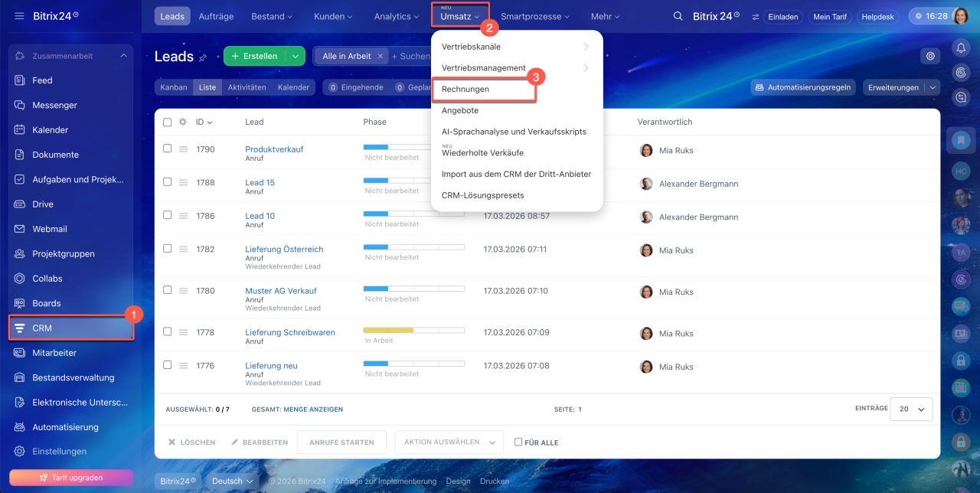The image size is (980, 493).
Task: Select the checkbox for lead 1788
Action: [168, 182]
